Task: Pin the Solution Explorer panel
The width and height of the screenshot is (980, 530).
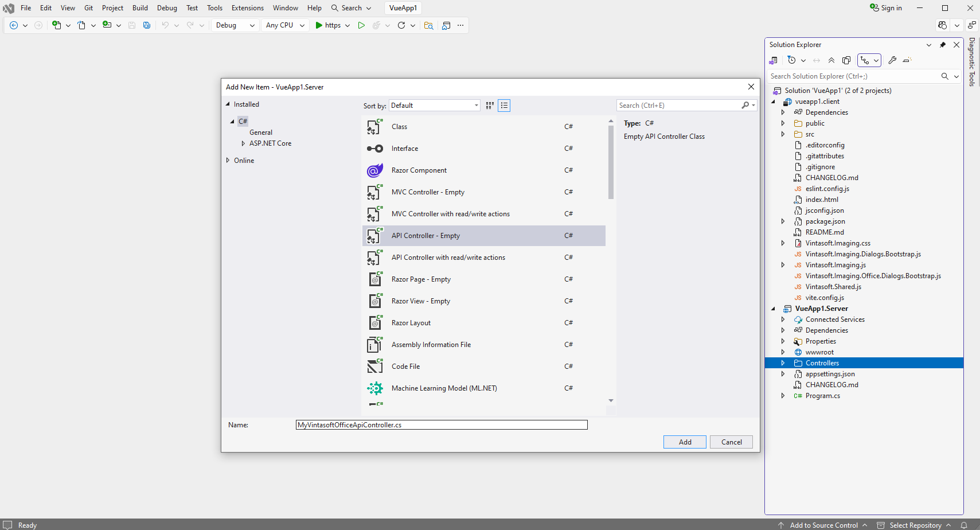Action: tap(943, 45)
